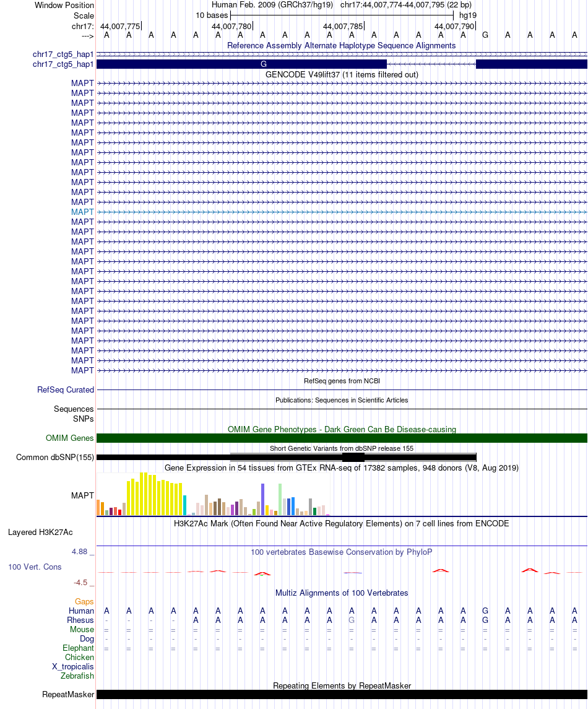Select the Dog species label
588x709 pixels.
click(x=87, y=639)
